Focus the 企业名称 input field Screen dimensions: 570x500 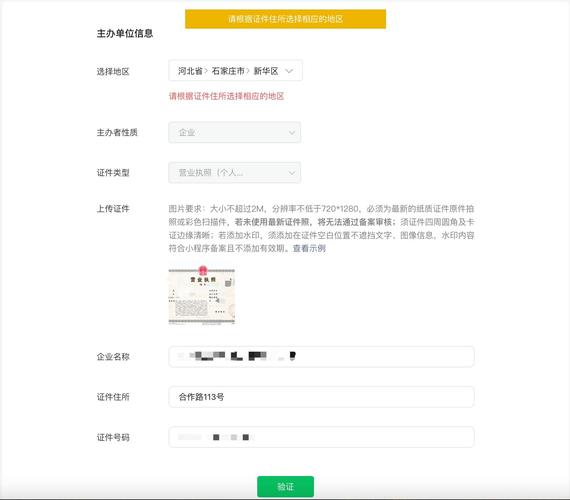click(x=321, y=357)
